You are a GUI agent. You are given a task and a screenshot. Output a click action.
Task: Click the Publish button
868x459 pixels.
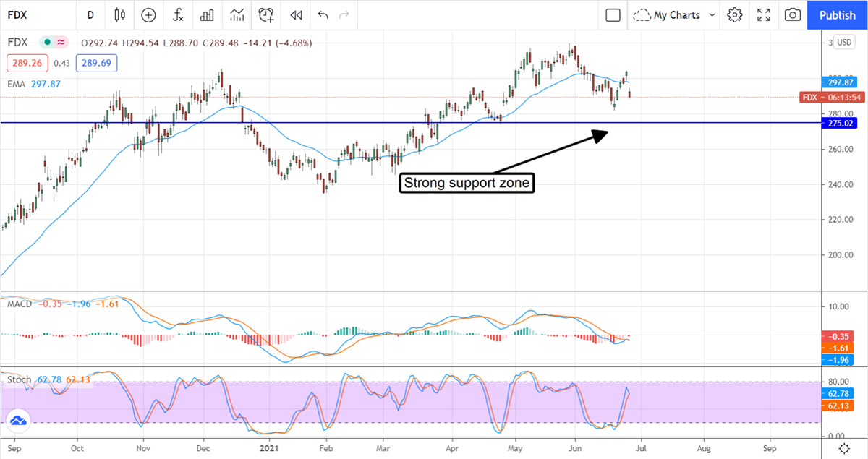[x=838, y=14]
